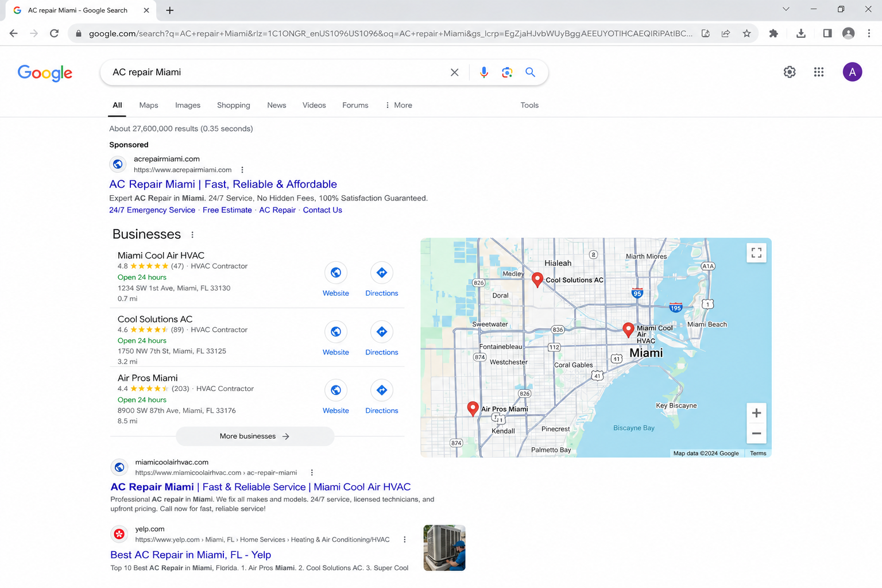Screen dimensions: 882x588
Task: Open options for yelp.com result
Action: [x=405, y=540]
